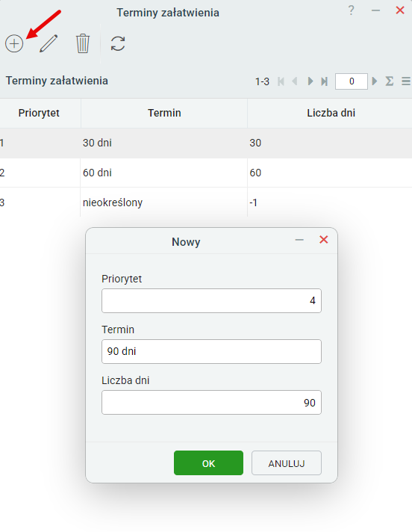Go to the next page arrow
412x532 pixels.
point(310,81)
